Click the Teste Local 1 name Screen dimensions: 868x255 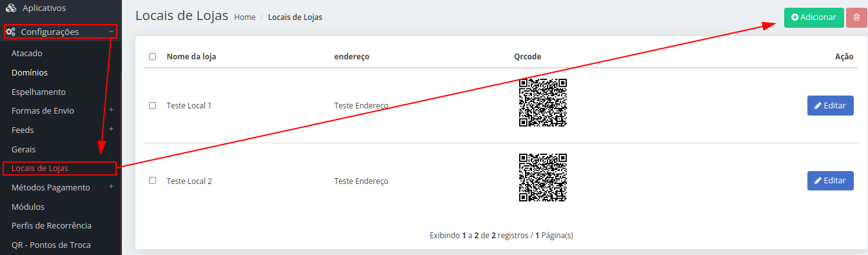pos(189,105)
